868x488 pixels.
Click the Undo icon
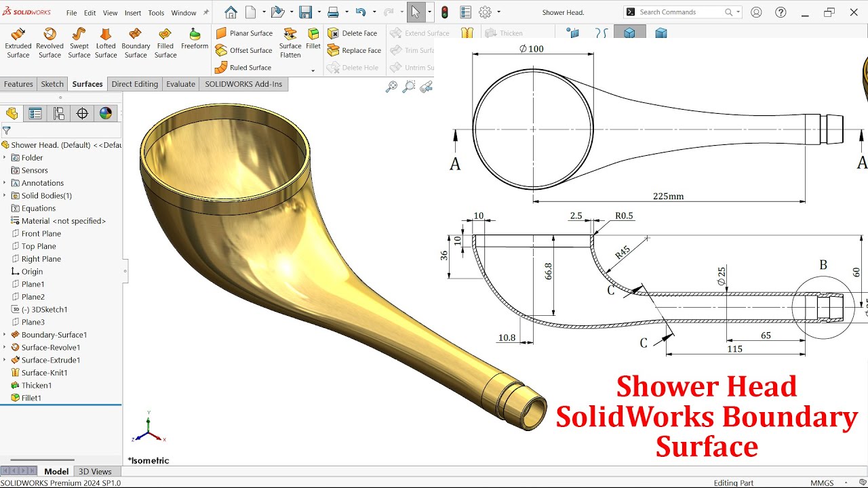pos(361,12)
